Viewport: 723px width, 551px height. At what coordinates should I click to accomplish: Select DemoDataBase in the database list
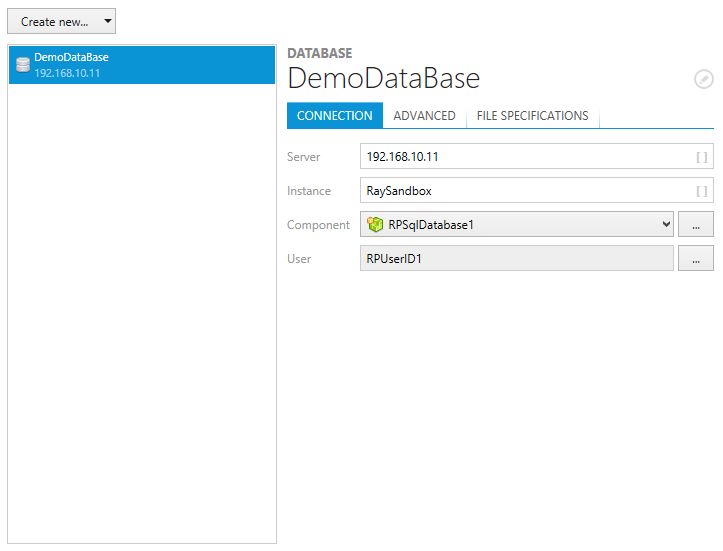point(140,64)
